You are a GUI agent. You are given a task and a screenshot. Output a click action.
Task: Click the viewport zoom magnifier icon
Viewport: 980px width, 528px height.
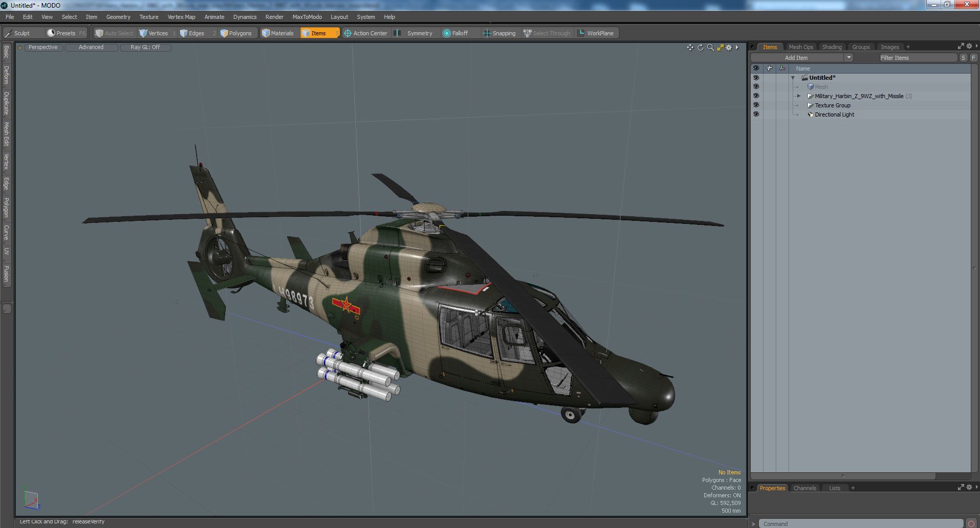(x=710, y=48)
